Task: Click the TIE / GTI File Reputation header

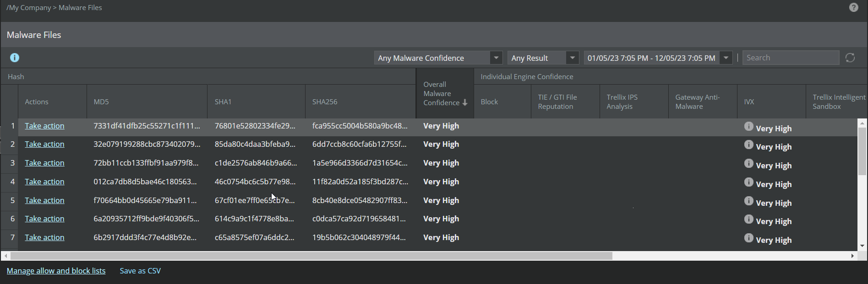Action: pyautogui.click(x=565, y=102)
